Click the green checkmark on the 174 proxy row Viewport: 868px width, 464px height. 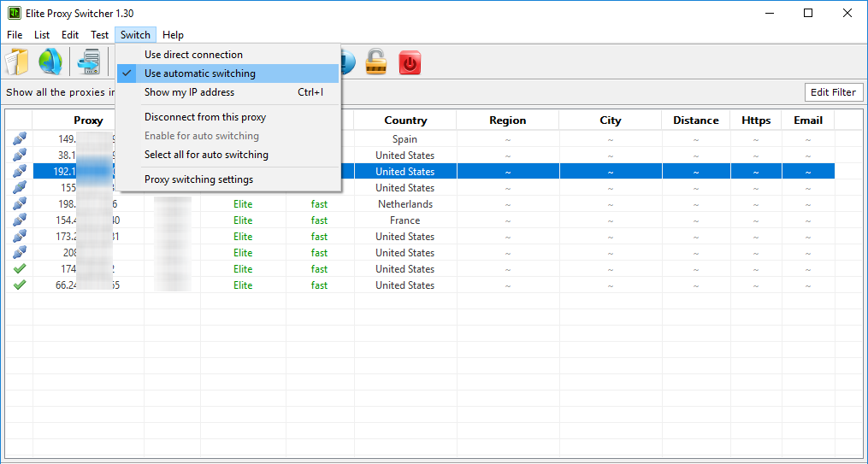20,269
